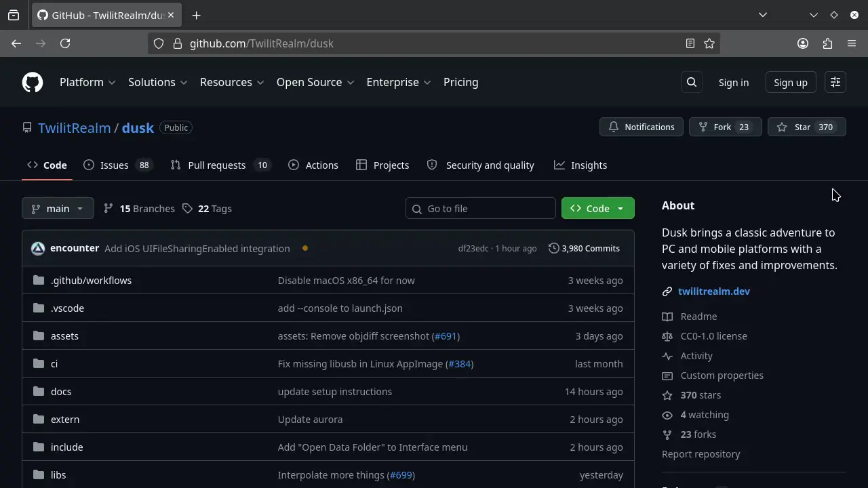Open the Firefox view tab list icon
The width and height of the screenshot is (868, 488).
tap(14, 15)
